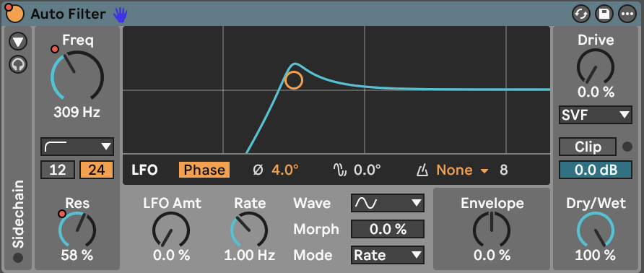Click the blue hand icon in title bar
Screen dimensions: 644x273
tap(121, 14)
